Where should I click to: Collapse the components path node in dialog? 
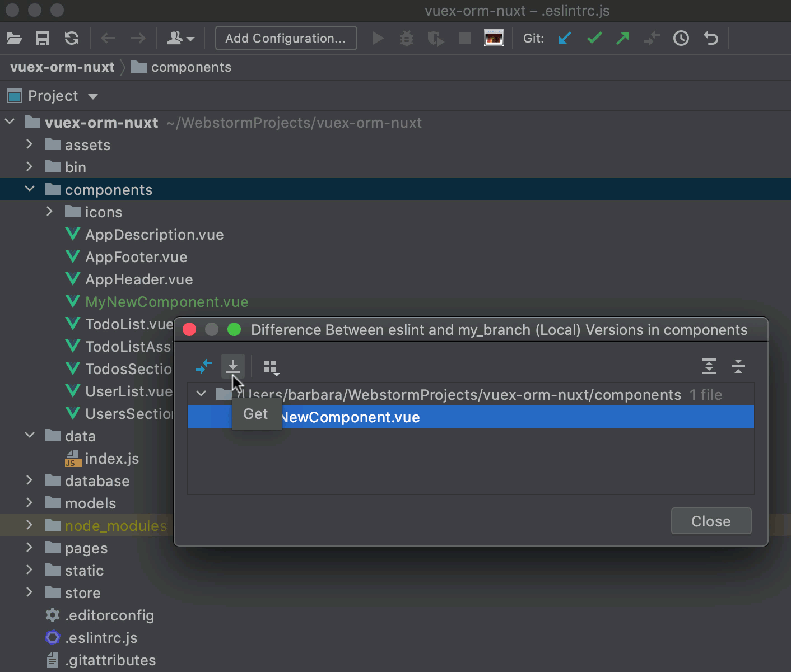coord(202,394)
